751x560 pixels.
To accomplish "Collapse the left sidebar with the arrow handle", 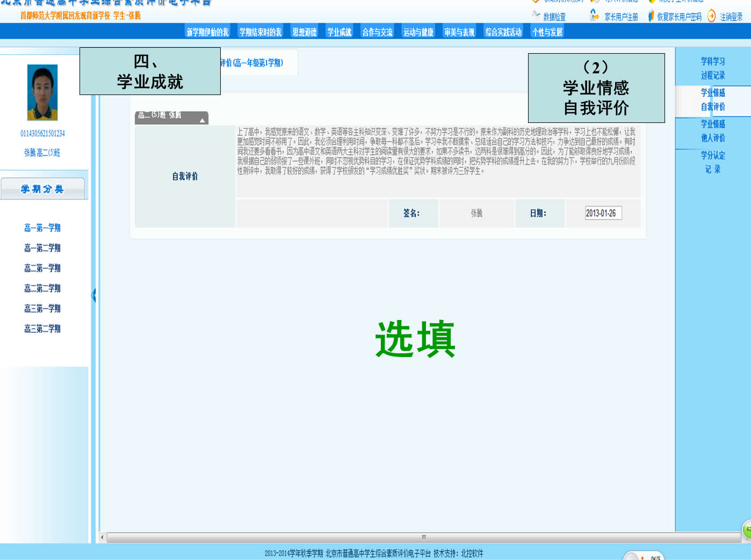I will [x=93, y=295].
